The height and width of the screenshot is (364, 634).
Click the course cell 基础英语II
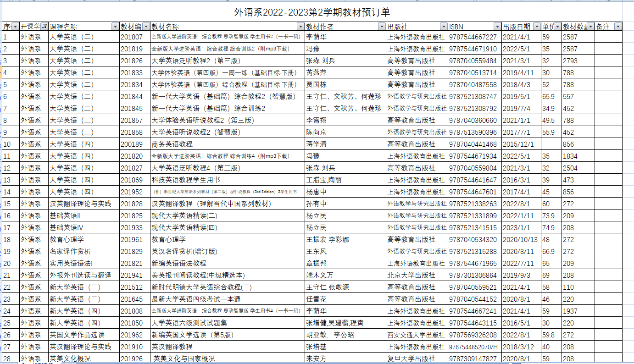[84, 215]
